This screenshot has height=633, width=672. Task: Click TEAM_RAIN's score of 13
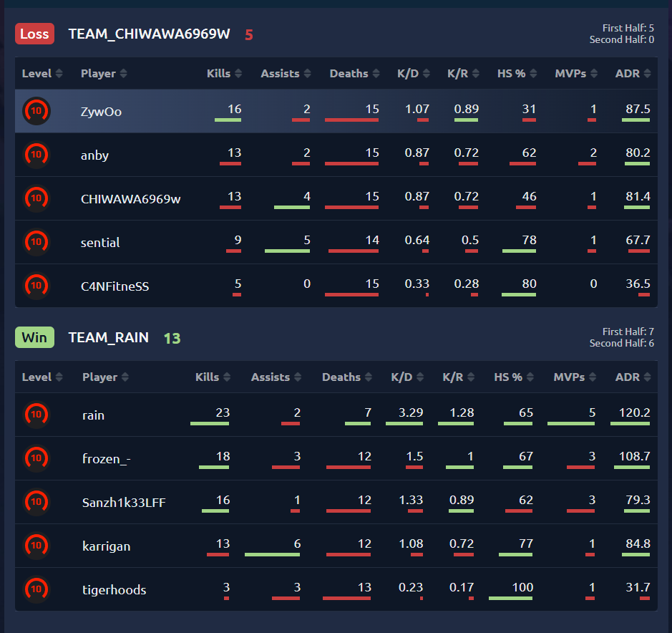[x=172, y=339]
